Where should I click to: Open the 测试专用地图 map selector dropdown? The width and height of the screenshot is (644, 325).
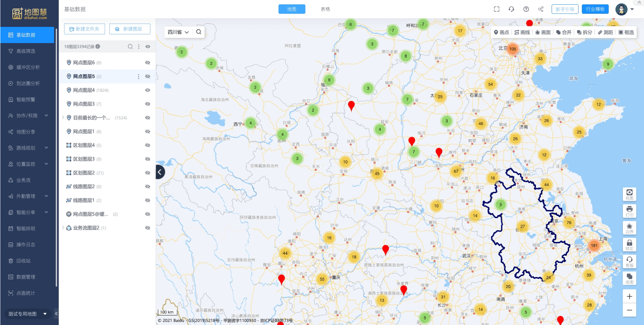pyautogui.click(x=28, y=314)
